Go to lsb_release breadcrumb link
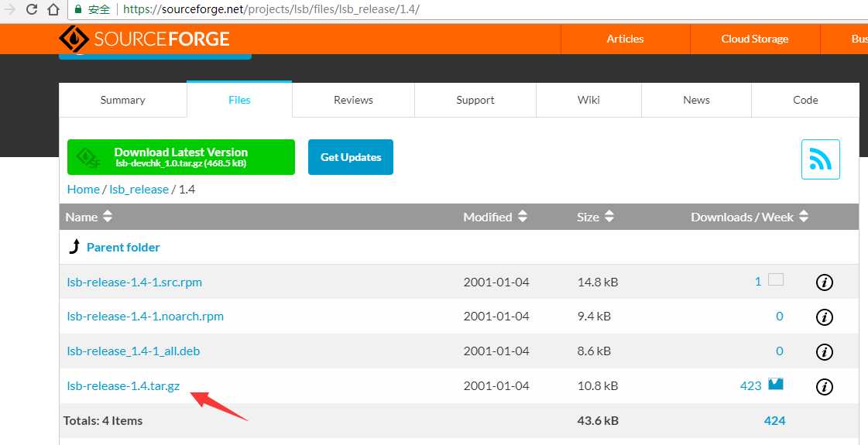Screen dimensions: 868x445 pos(139,190)
